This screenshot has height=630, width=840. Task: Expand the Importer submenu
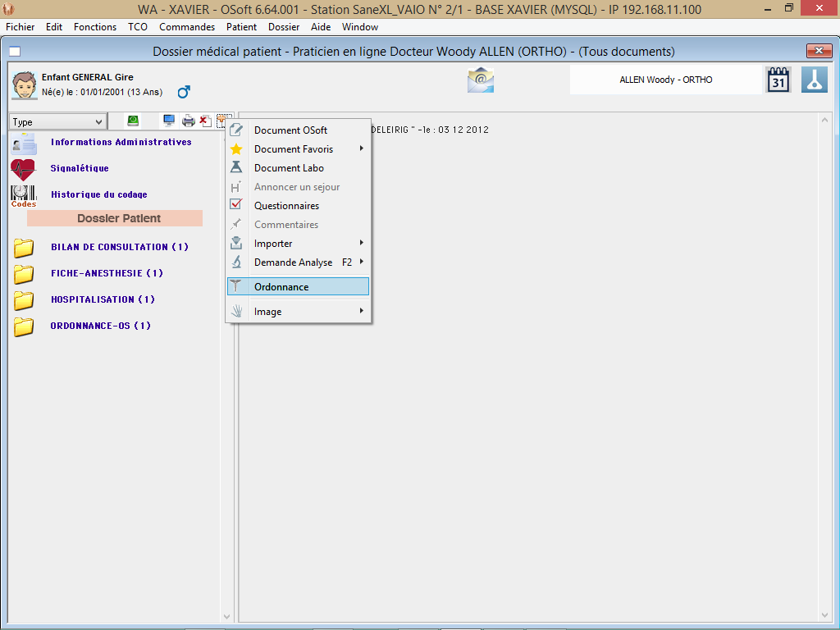(x=299, y=243)
